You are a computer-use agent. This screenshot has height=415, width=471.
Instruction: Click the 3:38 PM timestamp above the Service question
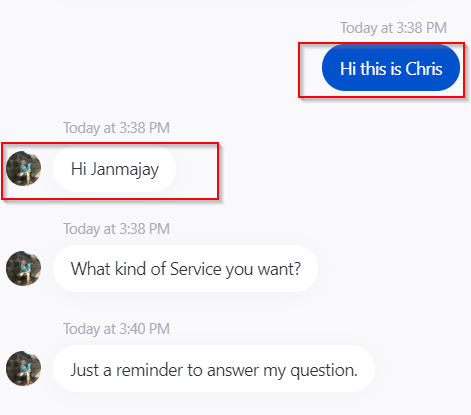[116, 229]
